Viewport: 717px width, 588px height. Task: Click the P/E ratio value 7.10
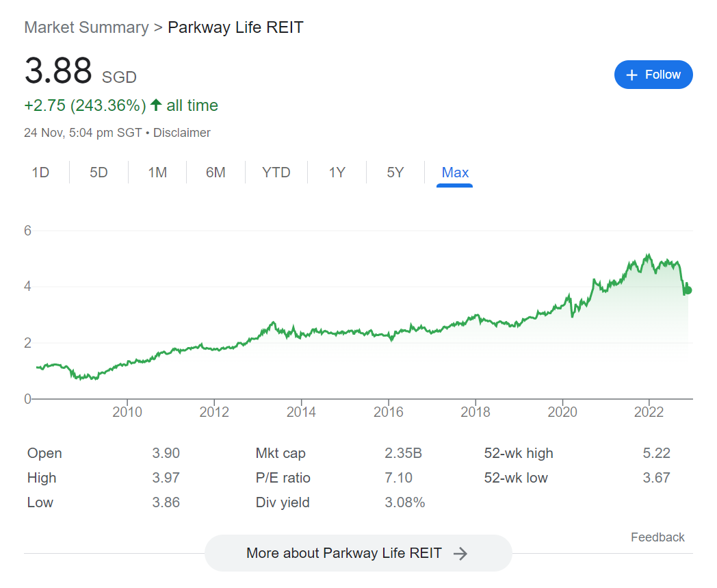click(x=398, y=478)
